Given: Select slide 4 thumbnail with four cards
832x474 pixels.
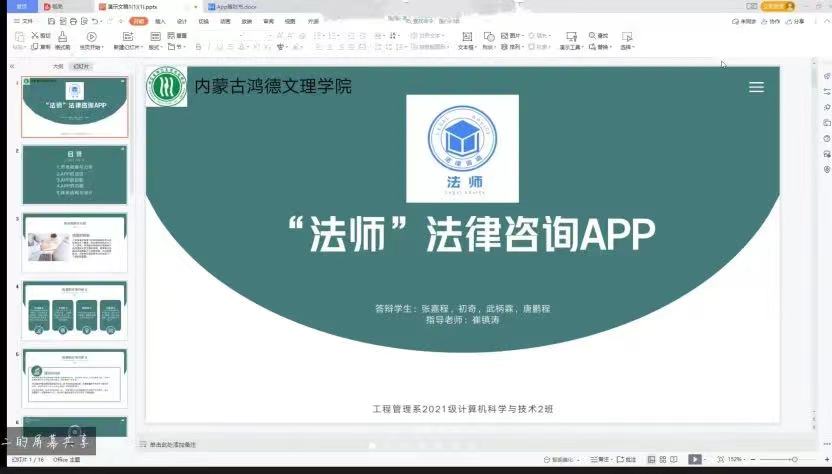Looking at the screenshot, I should 74,309.
